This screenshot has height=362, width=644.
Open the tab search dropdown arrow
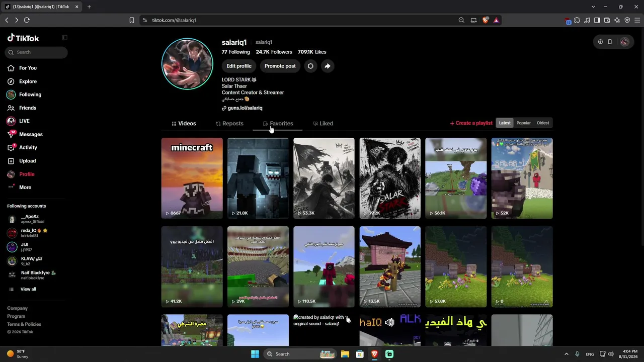593,7
